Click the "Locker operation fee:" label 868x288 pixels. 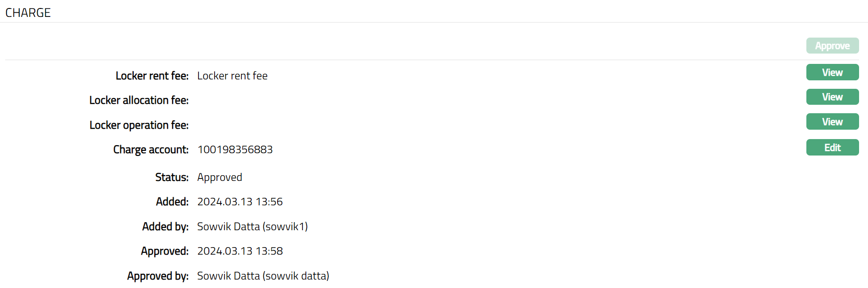click(x=139, y=125)
